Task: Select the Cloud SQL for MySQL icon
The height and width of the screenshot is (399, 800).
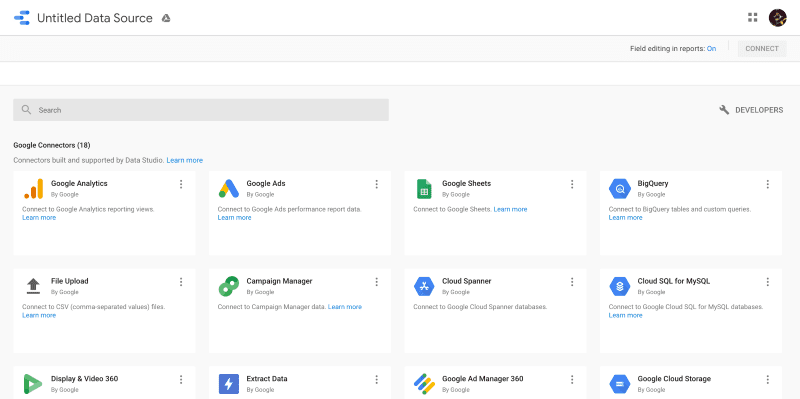Action: click(x=620, y=286)
